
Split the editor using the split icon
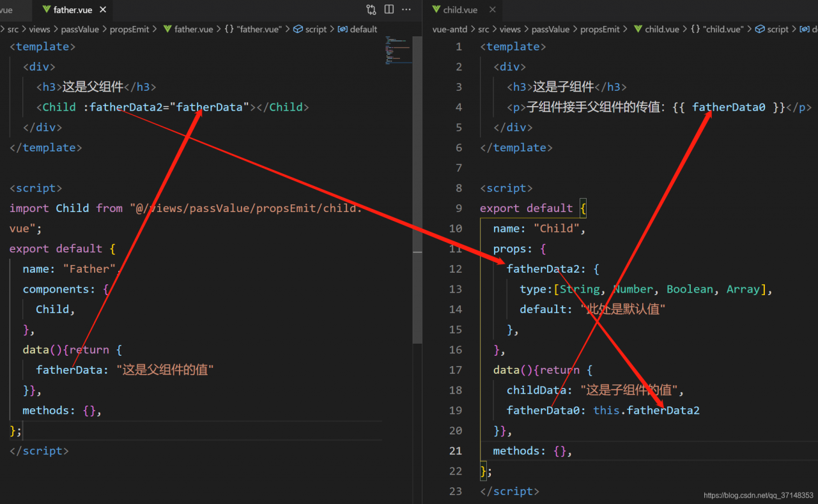point(389,10)
